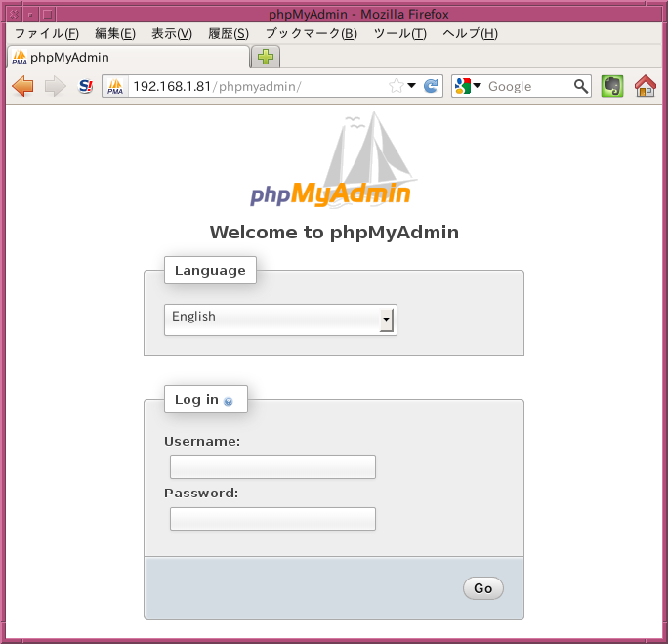Click the Go button
The height and width of the screenshot is (644, 668).
pyautogui.click(x=483, y=588)
